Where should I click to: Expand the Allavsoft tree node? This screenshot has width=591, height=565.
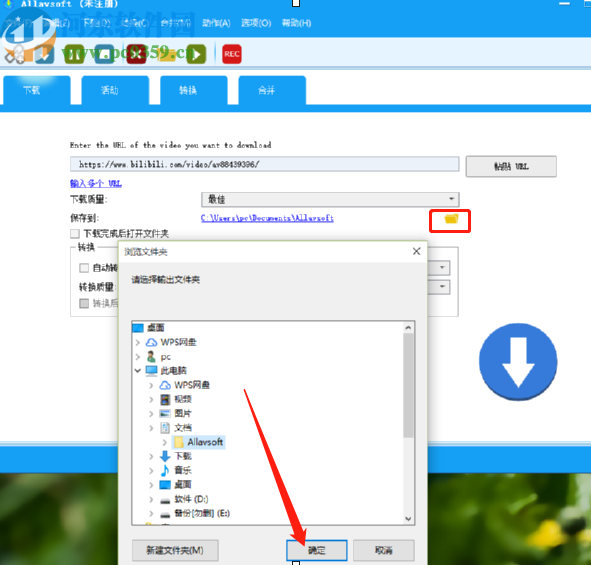pyautogui.click(x=164, y=442)
